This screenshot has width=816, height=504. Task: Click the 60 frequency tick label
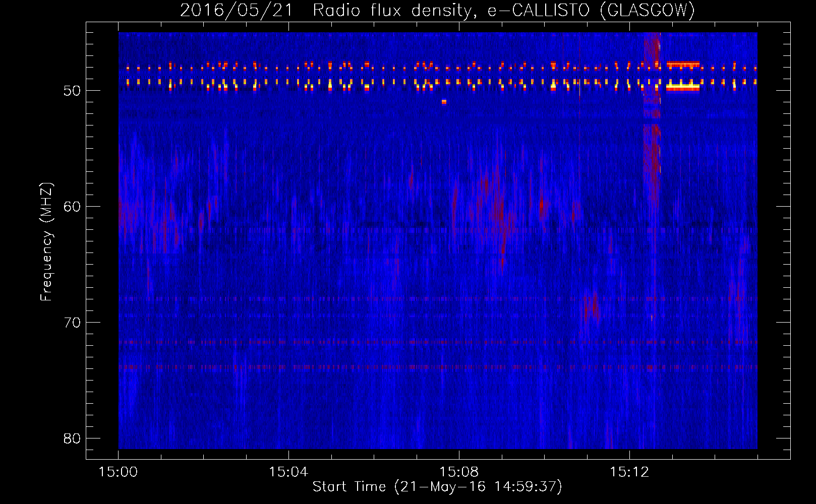(73, 207)
